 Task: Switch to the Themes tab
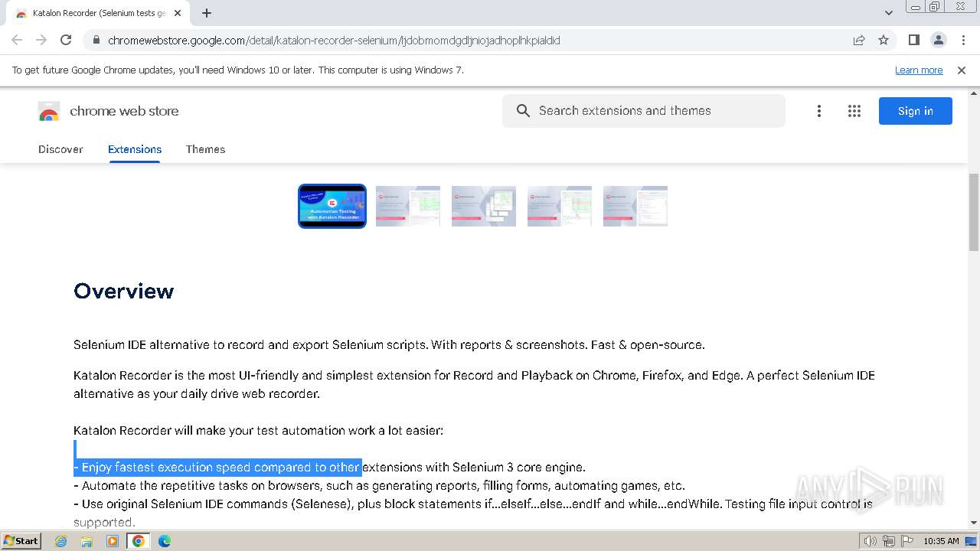pyautogui.click(x=205, y=149)
